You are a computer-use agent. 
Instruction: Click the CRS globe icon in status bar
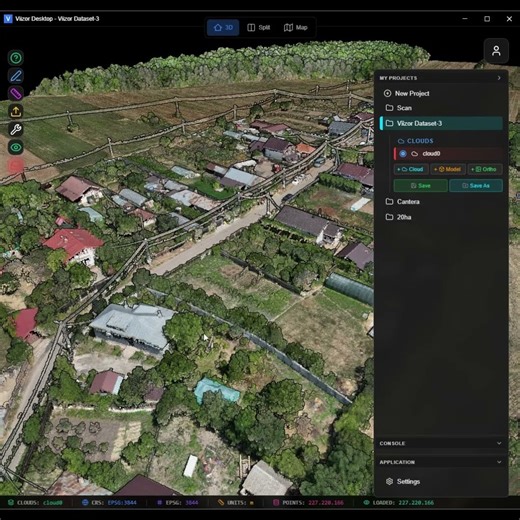(85, 503)
